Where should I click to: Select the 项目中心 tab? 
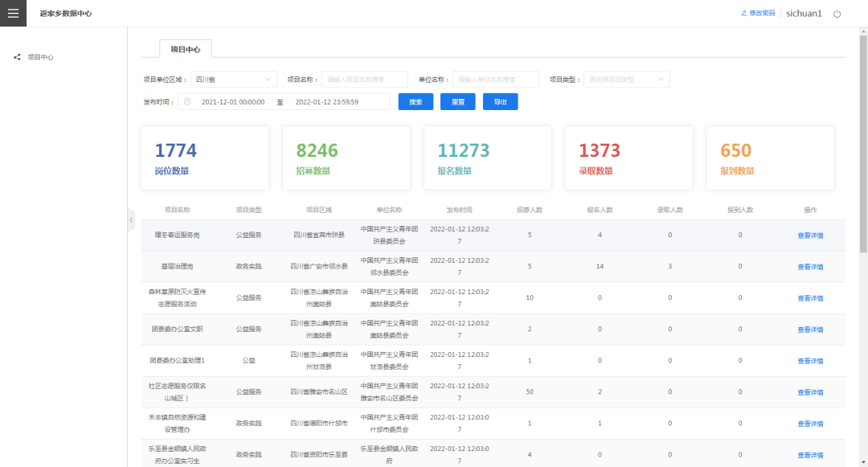click(186, 50)
